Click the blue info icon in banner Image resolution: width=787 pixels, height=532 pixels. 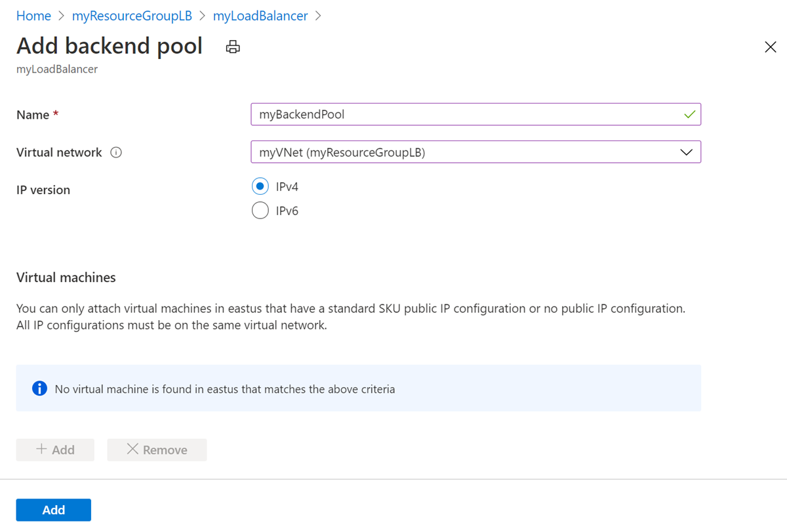pyautogui.click(x=39, y=388)
